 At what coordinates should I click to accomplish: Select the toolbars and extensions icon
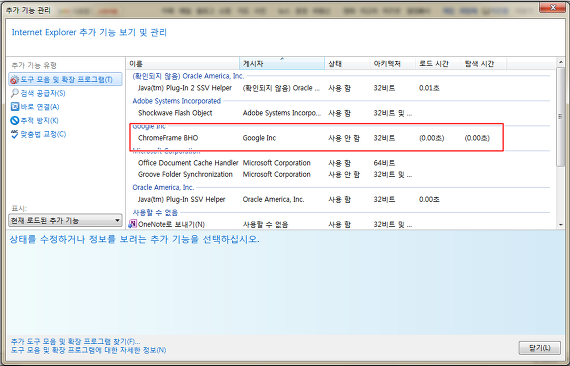pyautogui.click(x=14, y=80)
